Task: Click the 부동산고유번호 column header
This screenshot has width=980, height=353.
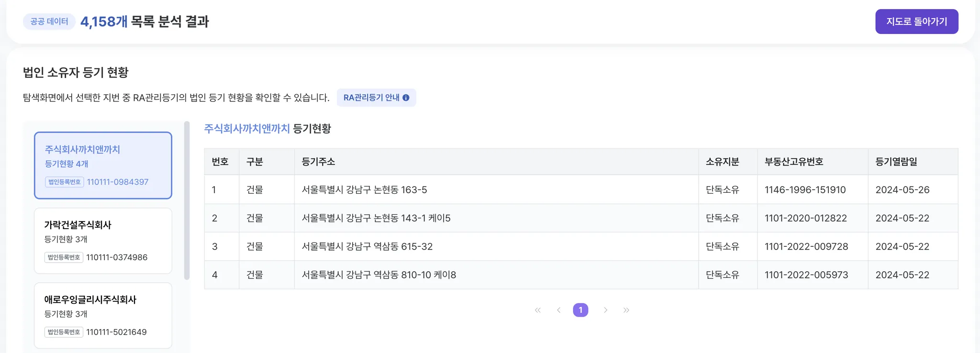Action: 793,162
